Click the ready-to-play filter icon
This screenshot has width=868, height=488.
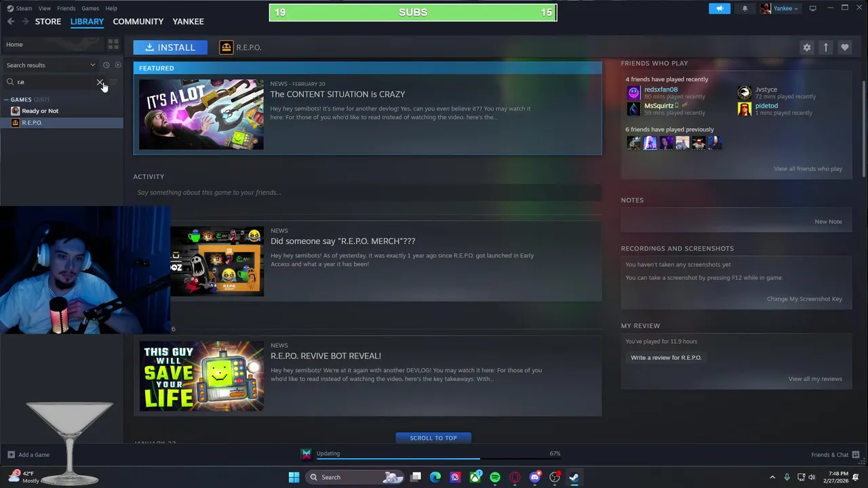tap(117, 65)
